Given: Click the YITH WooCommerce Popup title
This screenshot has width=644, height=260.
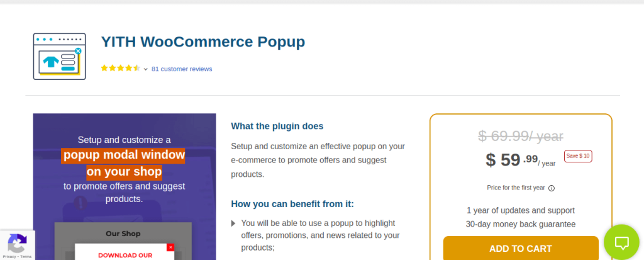Looking at the screenshot, I should (x=203, y=42).
